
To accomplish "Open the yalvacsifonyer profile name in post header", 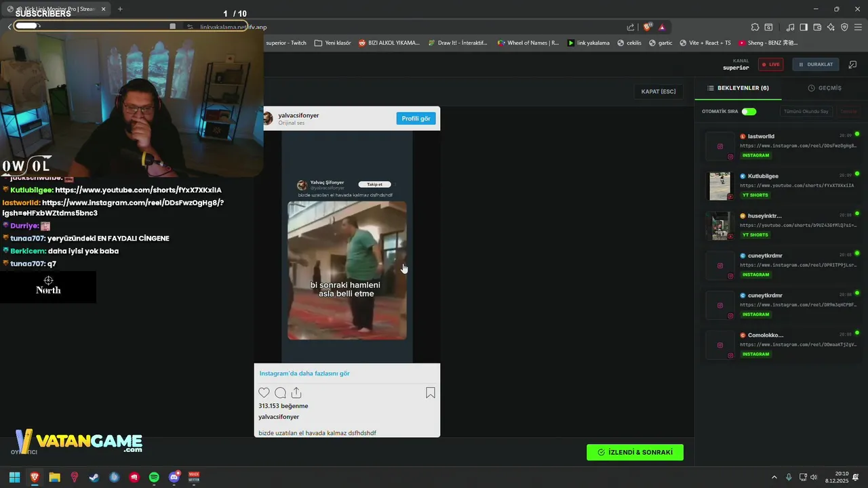I will pos(298,115).
